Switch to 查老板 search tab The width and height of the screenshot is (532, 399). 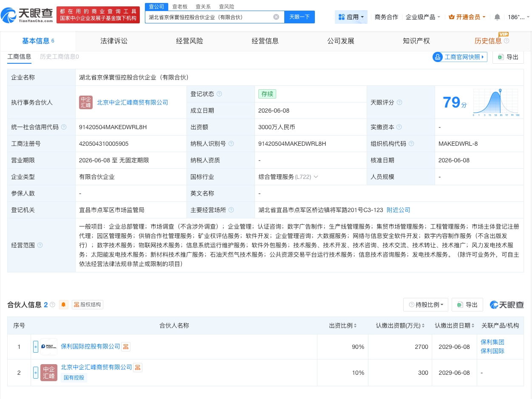point(180,7)
